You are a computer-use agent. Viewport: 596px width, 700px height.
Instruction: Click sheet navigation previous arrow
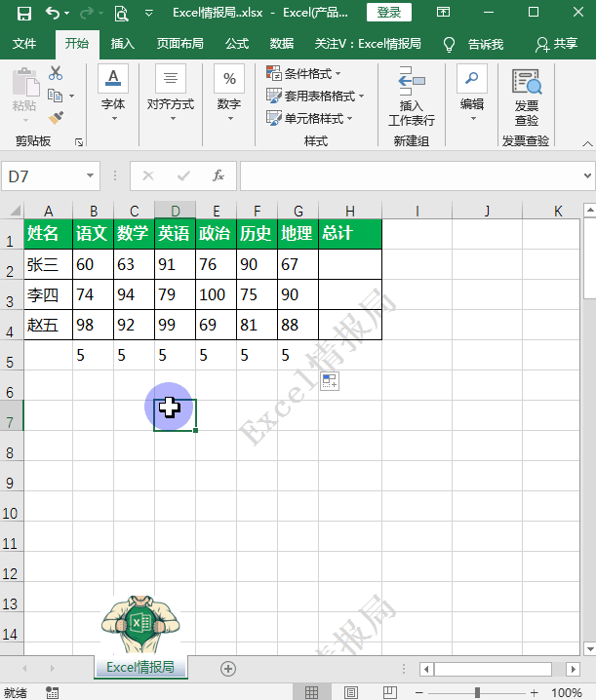pos(24,668)
